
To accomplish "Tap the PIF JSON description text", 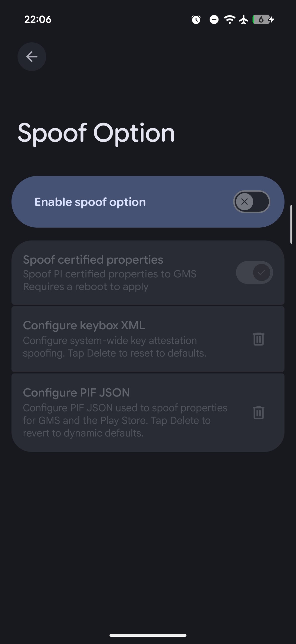I will [125, 420].
